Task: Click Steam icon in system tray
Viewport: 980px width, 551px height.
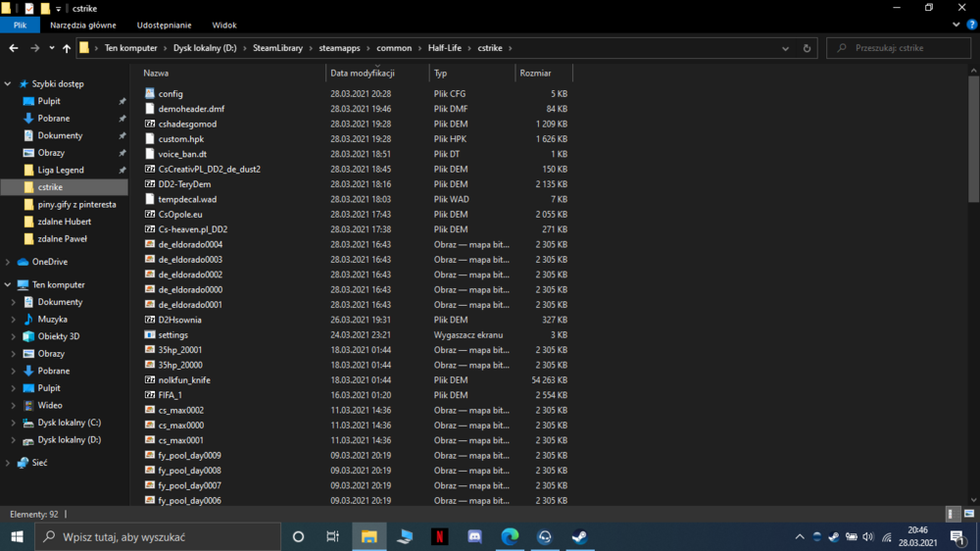Action: click(x=834, y=536)
